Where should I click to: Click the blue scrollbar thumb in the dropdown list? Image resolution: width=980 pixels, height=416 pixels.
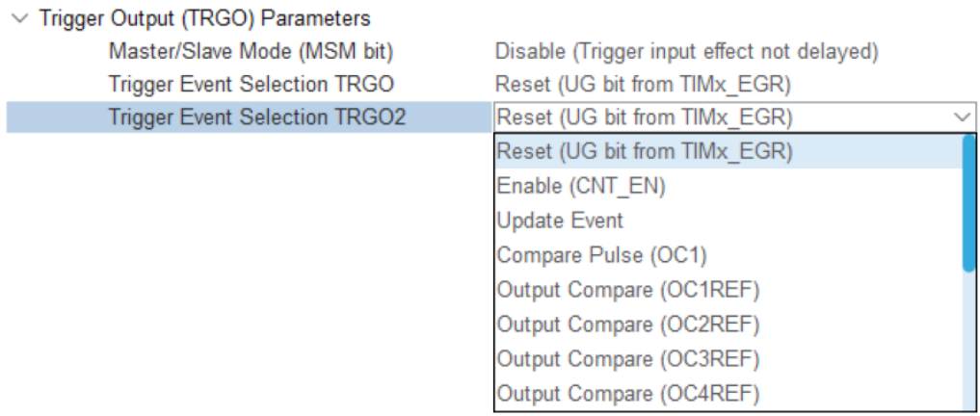pyautogui.click(x=968, y=202)
